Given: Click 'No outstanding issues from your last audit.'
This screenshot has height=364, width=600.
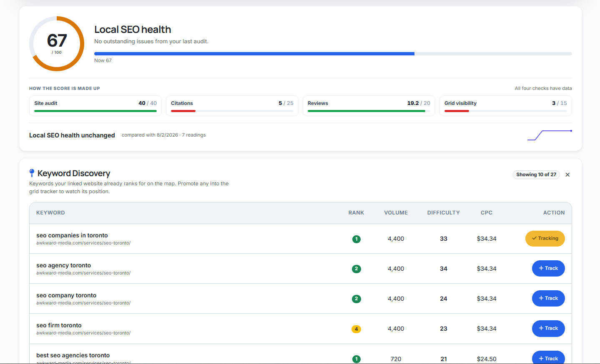Looking at the screenshot, I should (151, 41).
